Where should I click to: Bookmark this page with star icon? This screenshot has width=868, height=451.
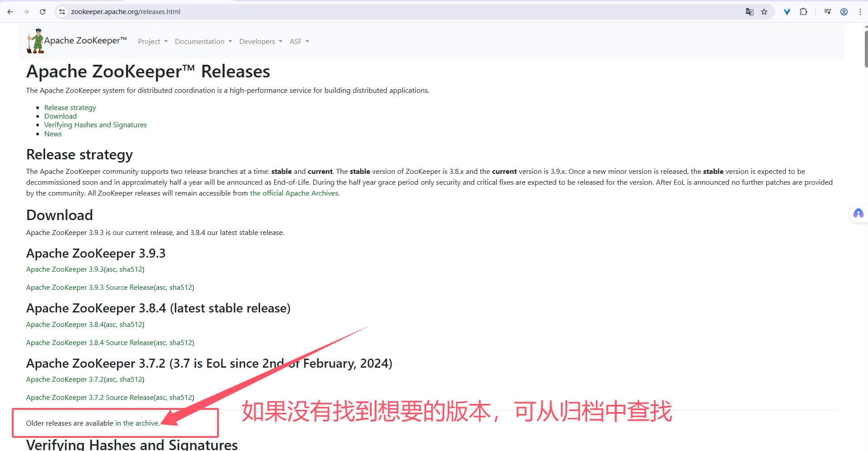765,12
